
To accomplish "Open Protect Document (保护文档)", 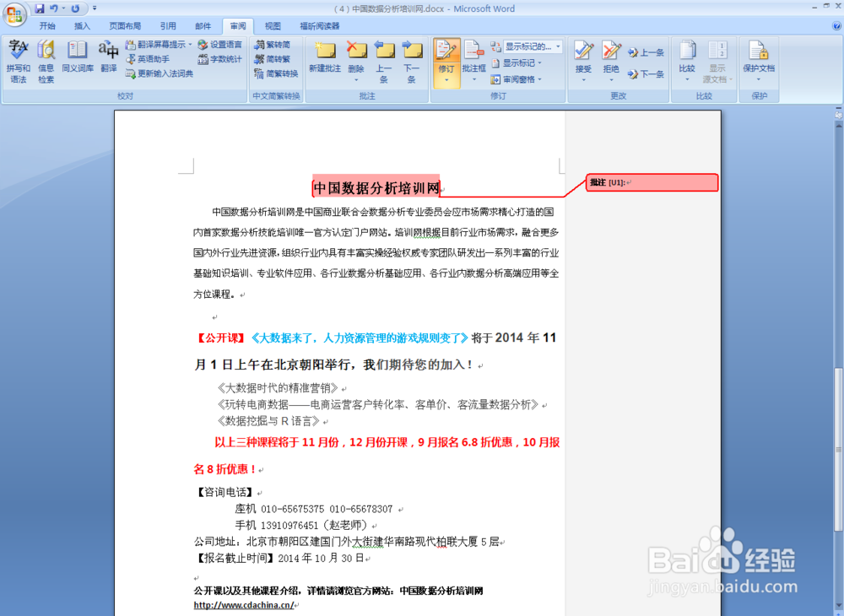I will coord(759,62).
